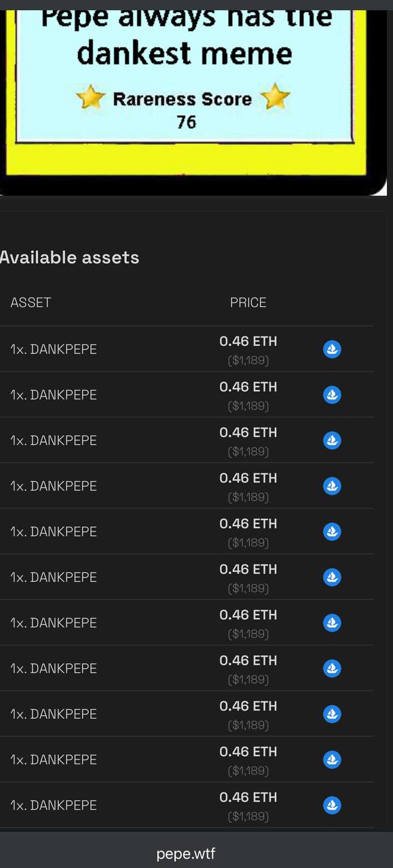Open OpenSea icon in fourth DANKPEPE row

(332, 486)
